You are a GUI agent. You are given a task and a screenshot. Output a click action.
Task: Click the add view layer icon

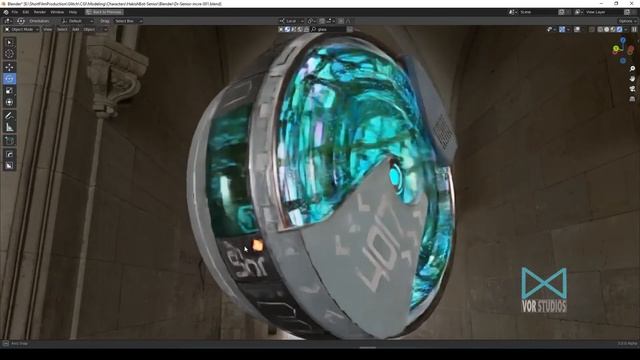coord(627,12)
